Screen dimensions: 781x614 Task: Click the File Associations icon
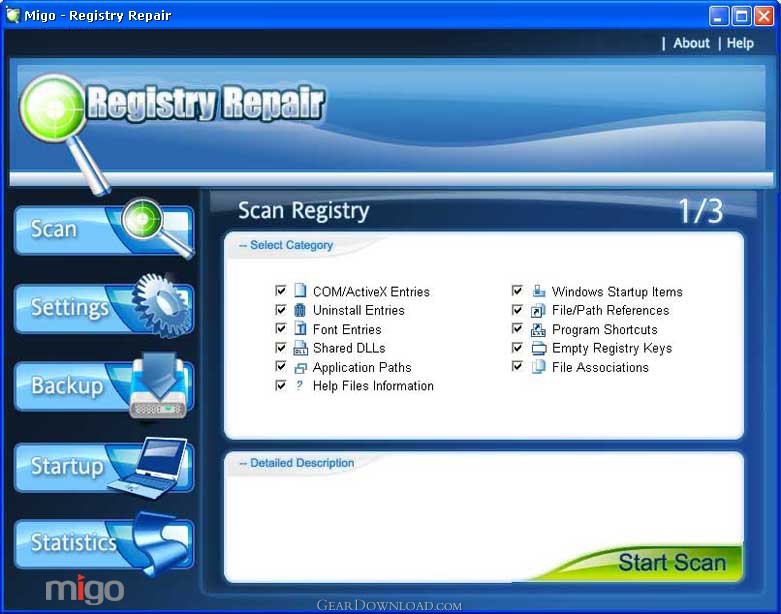click(538, 367)
